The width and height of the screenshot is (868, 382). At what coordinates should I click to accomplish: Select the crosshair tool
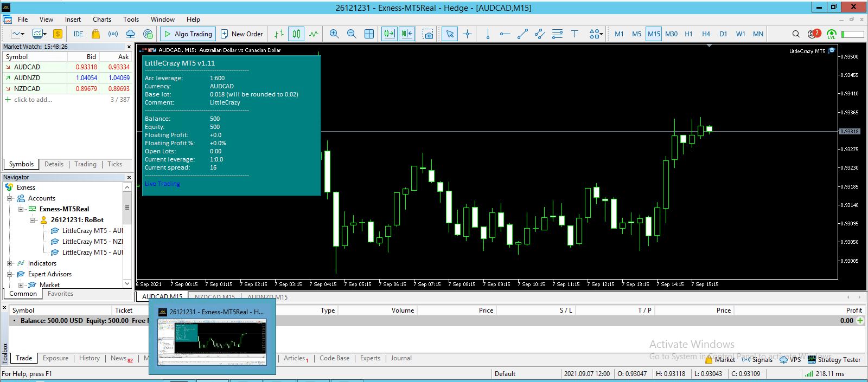[467, 34]
